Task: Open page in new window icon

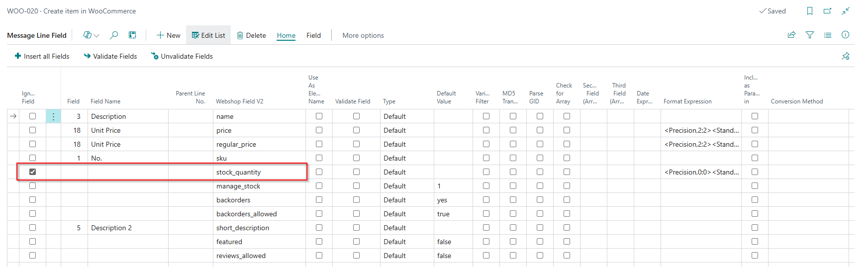Action: pyautogui.click(x=828, y=11)
